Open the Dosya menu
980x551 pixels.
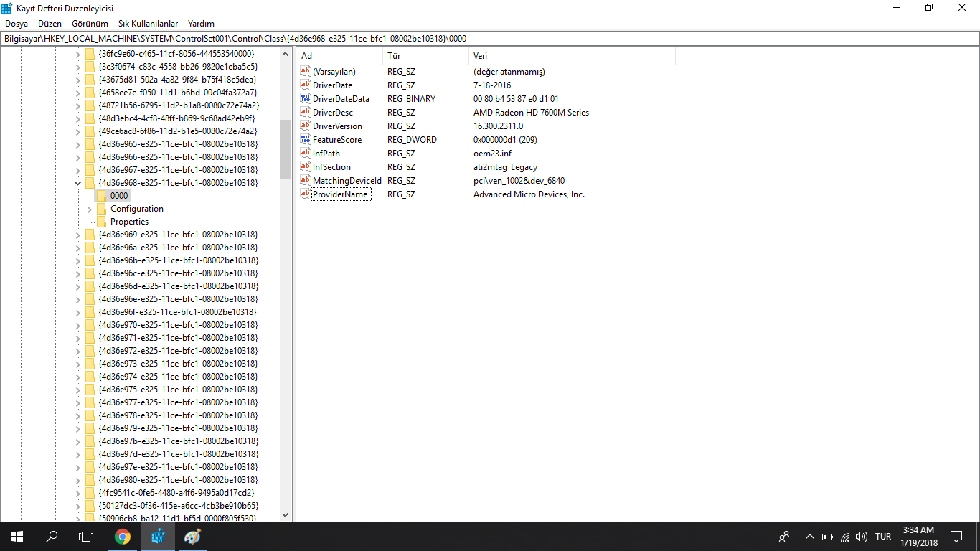(17, 24)
